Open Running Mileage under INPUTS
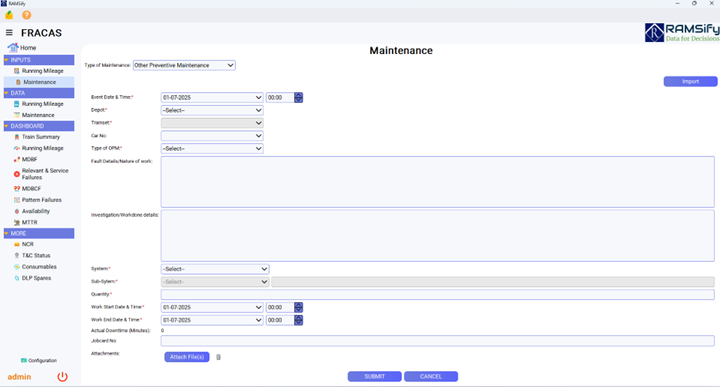720x387 pixels. tap(39, 71)
